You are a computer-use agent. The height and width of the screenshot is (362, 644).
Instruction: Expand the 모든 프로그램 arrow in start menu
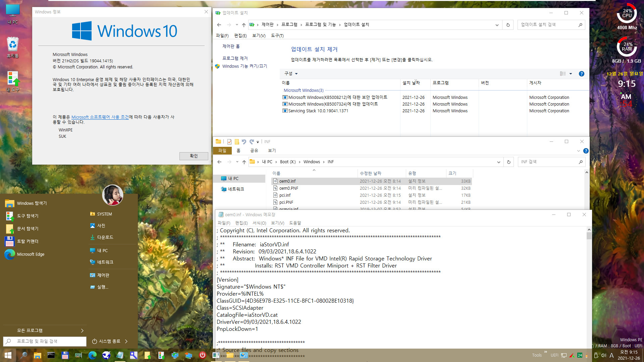(82, 331)
